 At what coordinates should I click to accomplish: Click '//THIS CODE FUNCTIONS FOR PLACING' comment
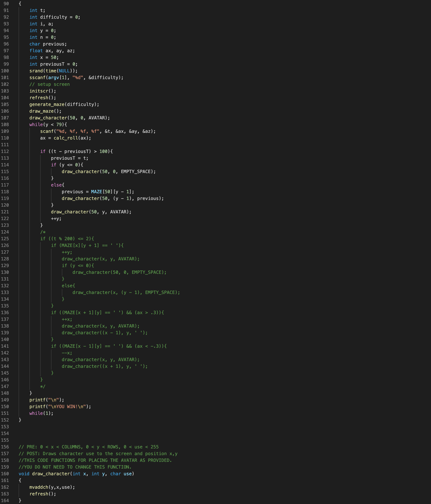click(95, 461)
